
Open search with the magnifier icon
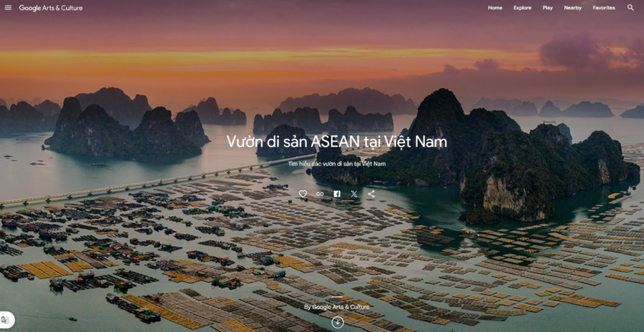point(630,8)
